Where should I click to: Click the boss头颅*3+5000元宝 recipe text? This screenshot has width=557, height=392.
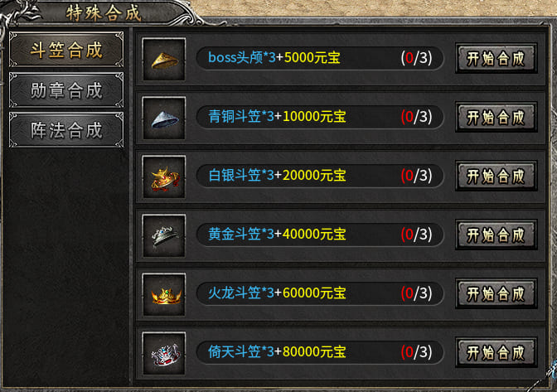(x=274, y=57)
